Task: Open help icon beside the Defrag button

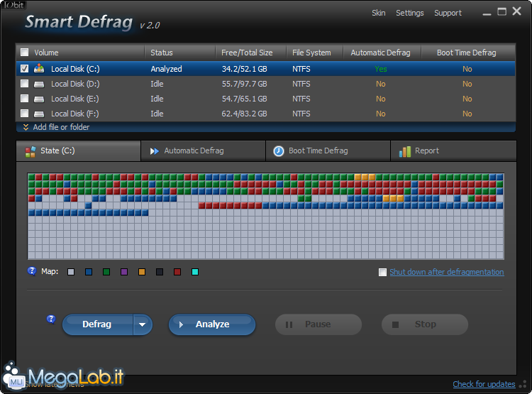Action: tap(51, 319)
